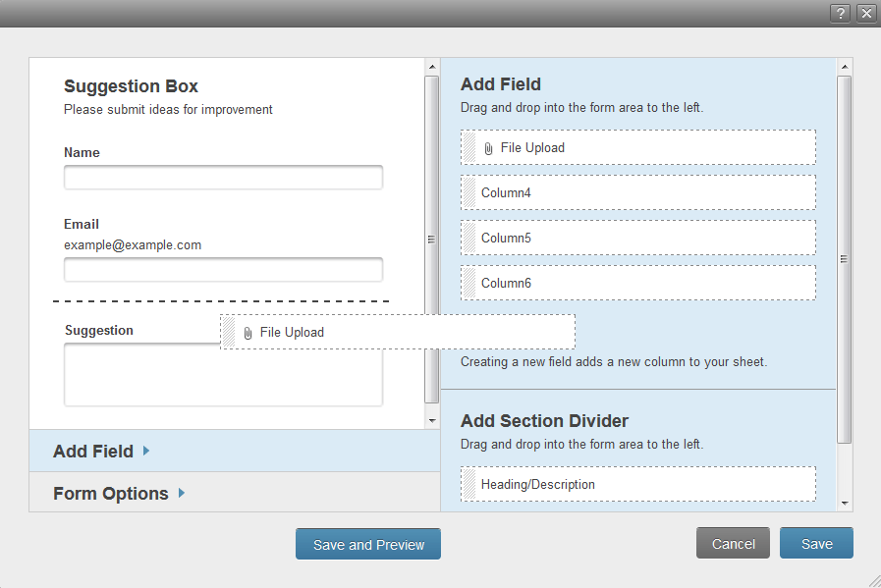881x588 pixels.
Task: Focus the Email input field
Action: 223,270
